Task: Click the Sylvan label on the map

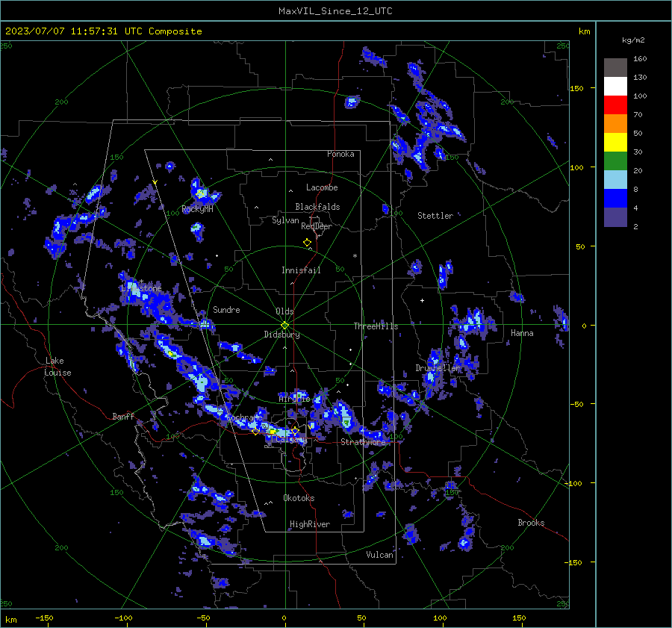Action: [285, 220]
